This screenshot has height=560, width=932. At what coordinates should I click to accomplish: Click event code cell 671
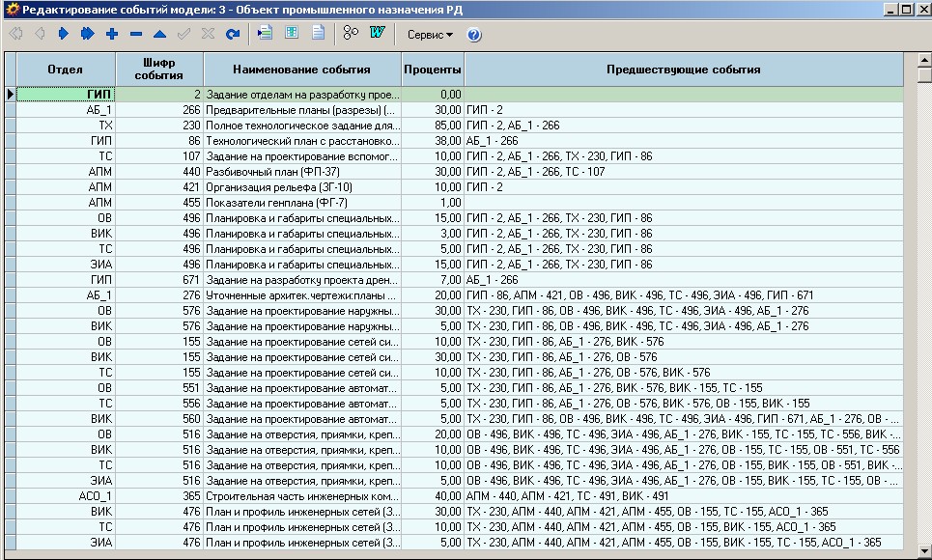pos(159,280)
